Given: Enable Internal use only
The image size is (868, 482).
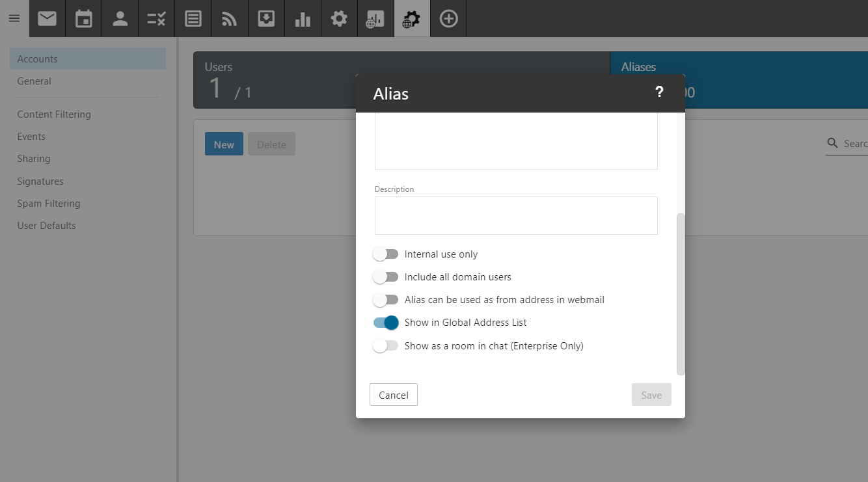Looking at the screenshot, I should [x=386, y=254].
